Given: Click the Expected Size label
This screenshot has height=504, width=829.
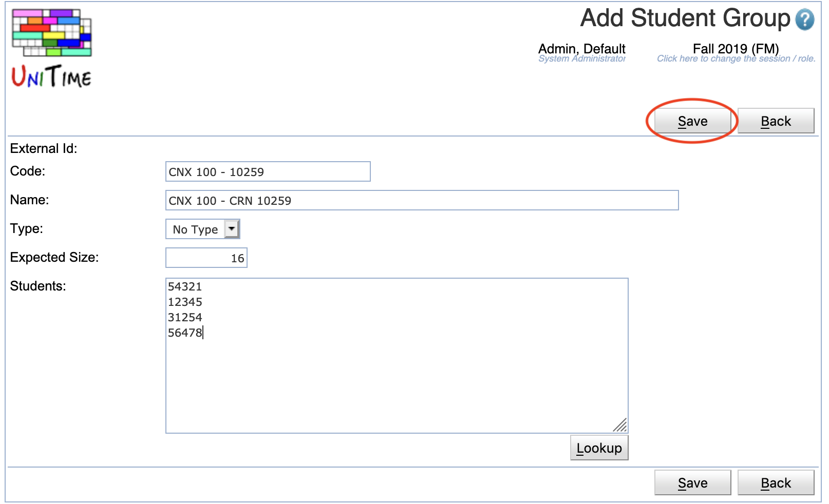Looking at the screenshot, I should 54,257.
